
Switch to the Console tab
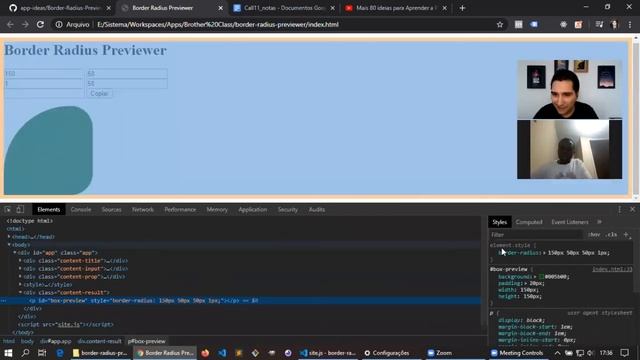[81, 209]
